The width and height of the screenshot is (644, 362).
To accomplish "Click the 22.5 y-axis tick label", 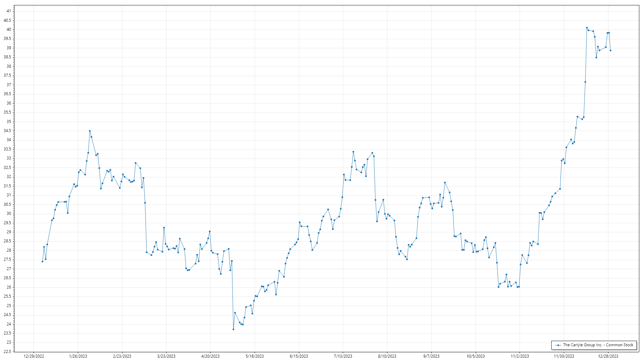I will (x=7, y=352).
